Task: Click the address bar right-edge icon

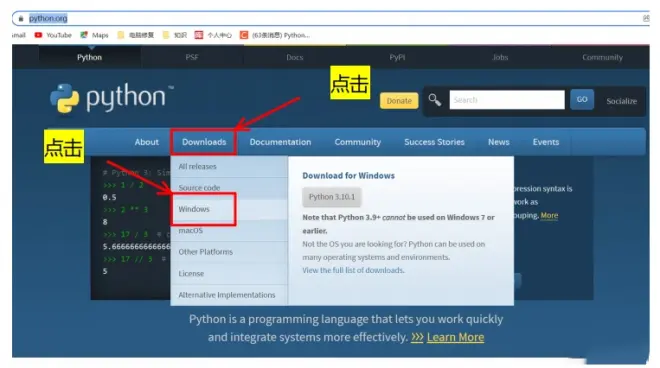Action: click(x=646, y=18)
